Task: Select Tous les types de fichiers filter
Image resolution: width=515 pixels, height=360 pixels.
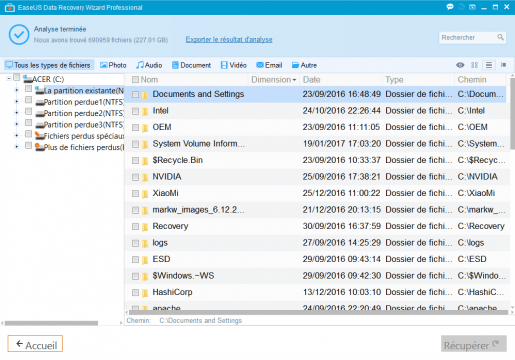Action: click(x=49, y=65)
